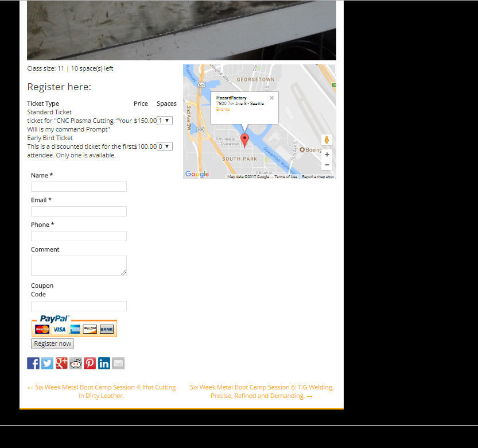Open Early Bird Ticket spaces dropdown
Image resolution: width=478 pixels, height=448 pixels.
[x=165, y=146]
